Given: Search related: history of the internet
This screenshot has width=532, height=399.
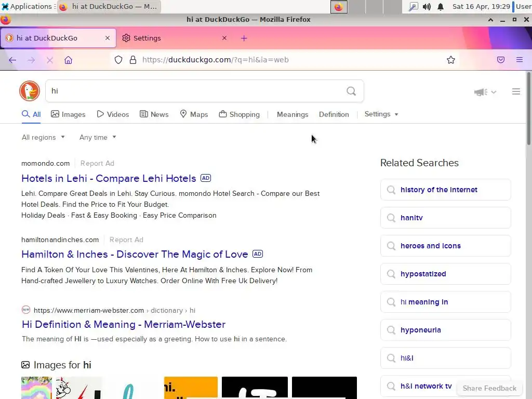Looking at the screenshot, I should [445, 190].
